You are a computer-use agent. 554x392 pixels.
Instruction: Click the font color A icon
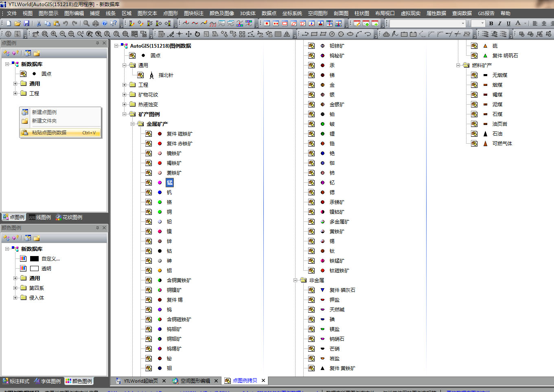[518, 24]
